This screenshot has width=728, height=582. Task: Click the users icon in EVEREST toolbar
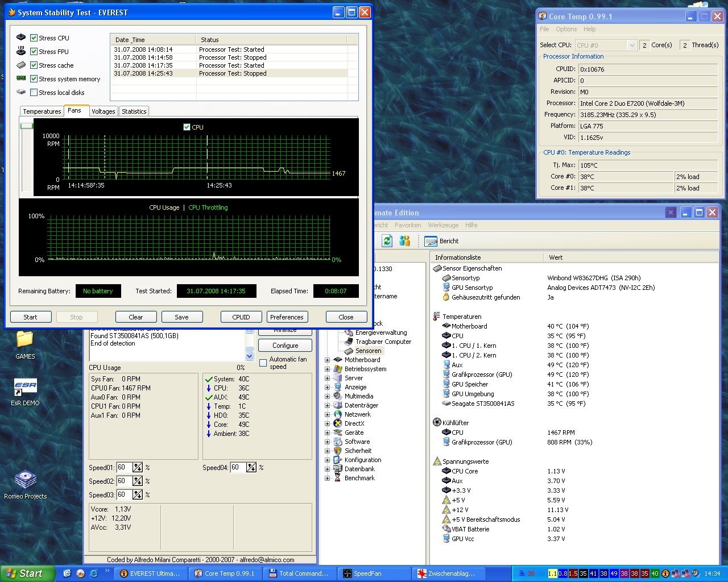tap(404, 241)
